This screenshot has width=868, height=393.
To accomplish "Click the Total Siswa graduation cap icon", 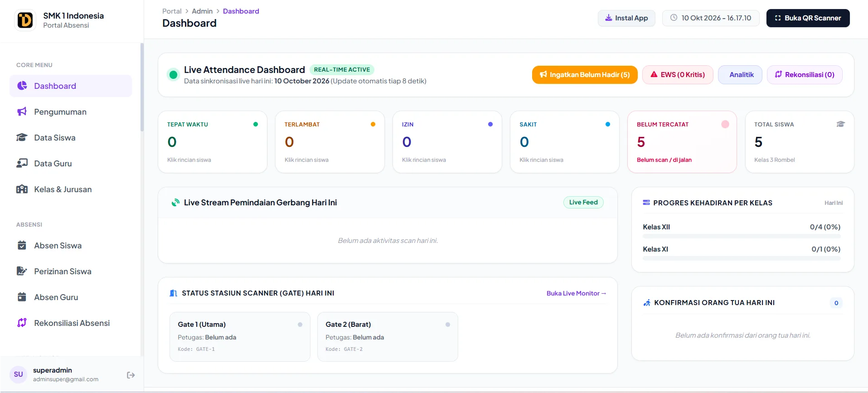I will (841, 124).
